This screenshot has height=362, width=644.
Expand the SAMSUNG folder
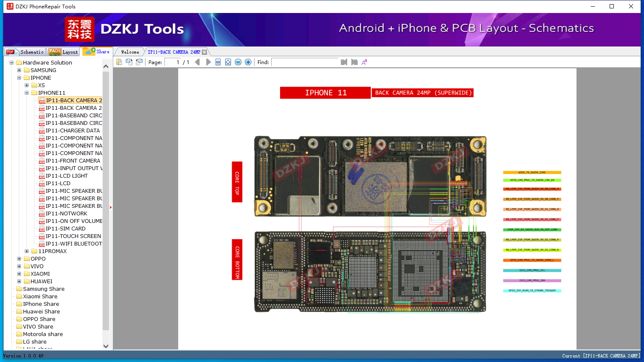pyautogui.click(x=19, y=70)
